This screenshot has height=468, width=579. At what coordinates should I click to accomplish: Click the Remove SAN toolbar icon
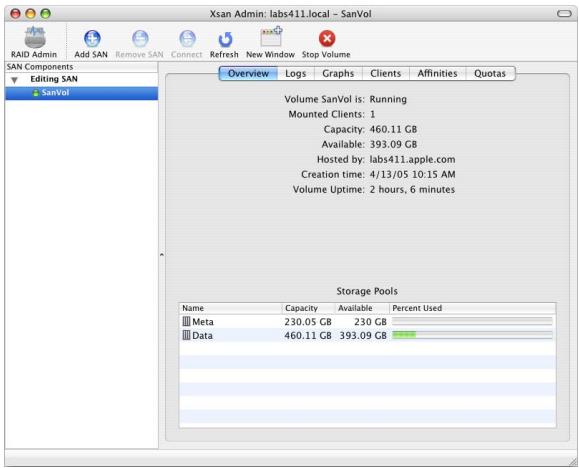pyautogui.click(x=140, y=38)
